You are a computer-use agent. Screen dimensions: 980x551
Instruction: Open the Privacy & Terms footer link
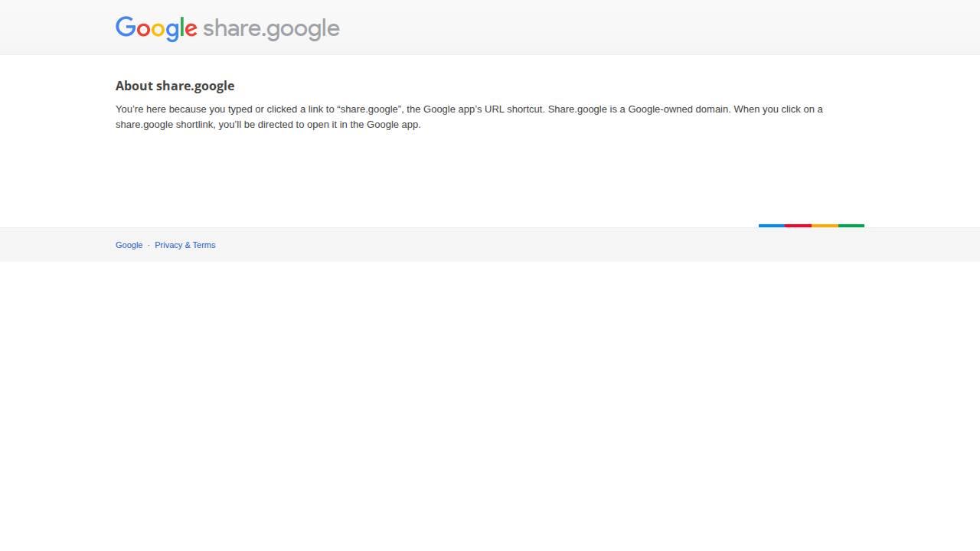(185, 245)
